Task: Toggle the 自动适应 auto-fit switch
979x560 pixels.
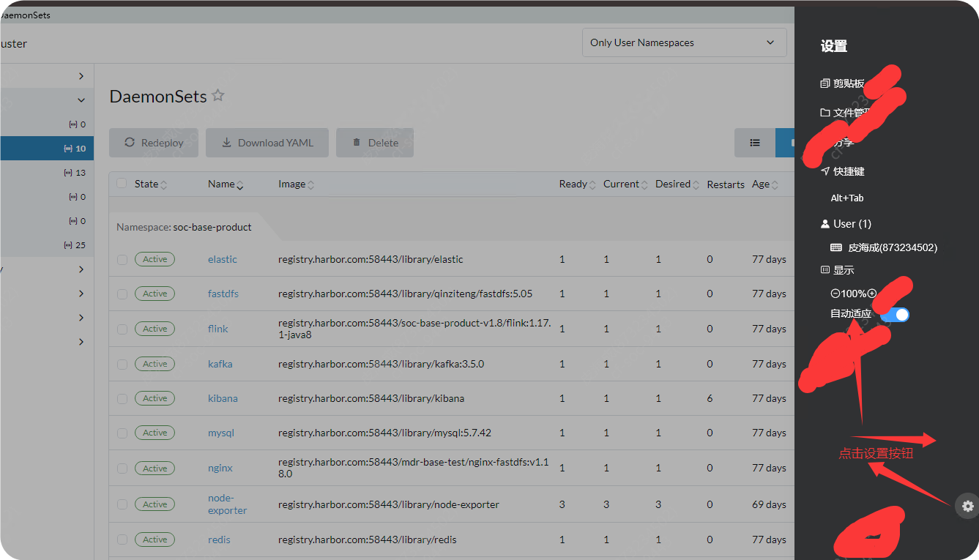Action: [x=895, y=314]
